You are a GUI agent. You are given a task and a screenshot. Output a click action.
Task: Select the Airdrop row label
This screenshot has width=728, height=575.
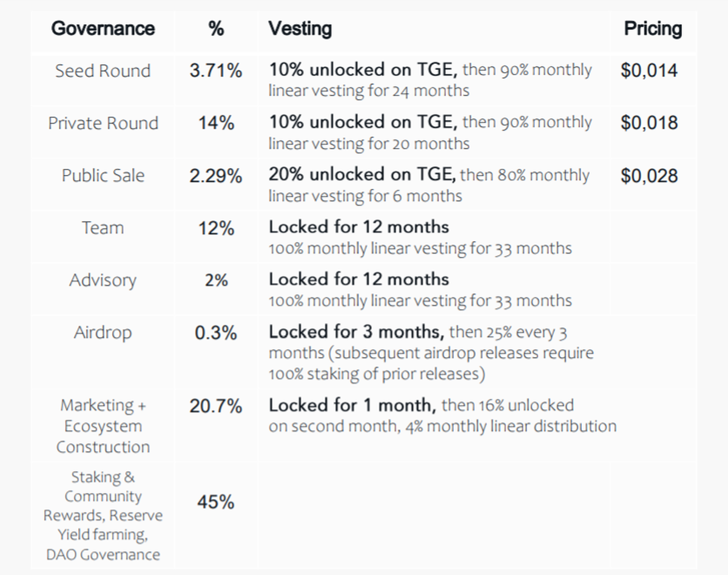tap(103, 333)
